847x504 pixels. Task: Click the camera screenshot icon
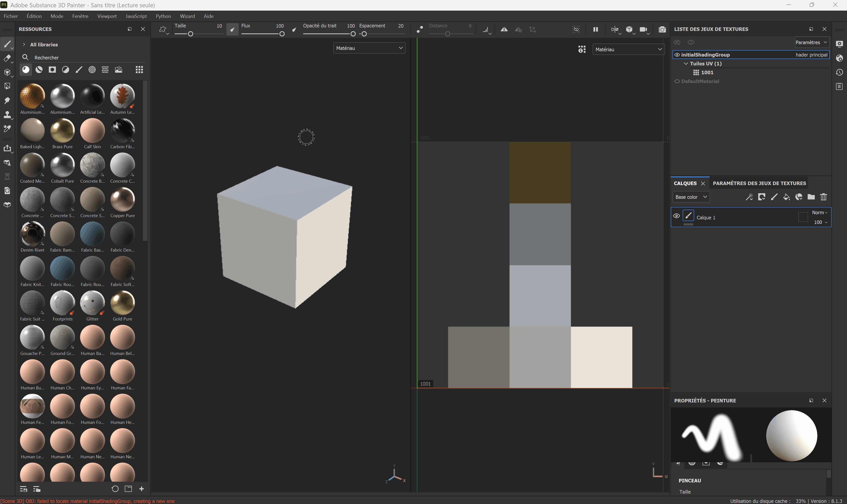tap(662, 30)
